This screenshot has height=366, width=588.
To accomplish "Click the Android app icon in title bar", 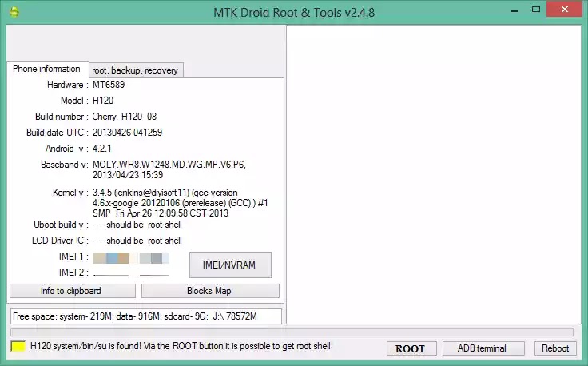I will pyautogui.click(x=14, y=12).
